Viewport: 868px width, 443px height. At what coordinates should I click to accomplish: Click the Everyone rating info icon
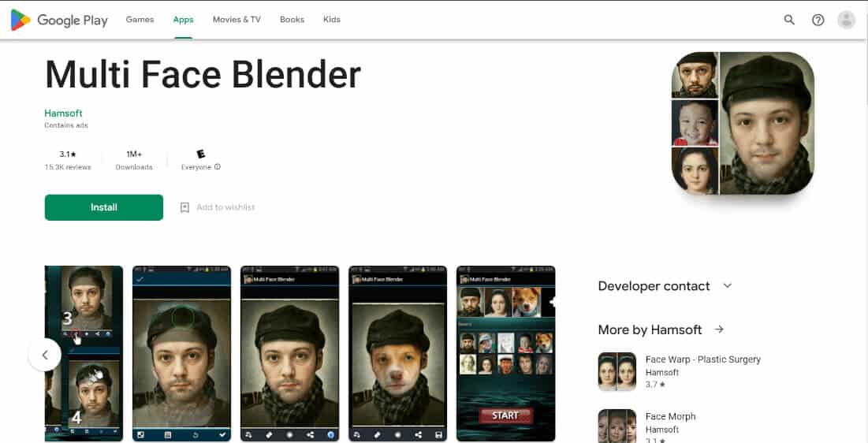[218, 166]
